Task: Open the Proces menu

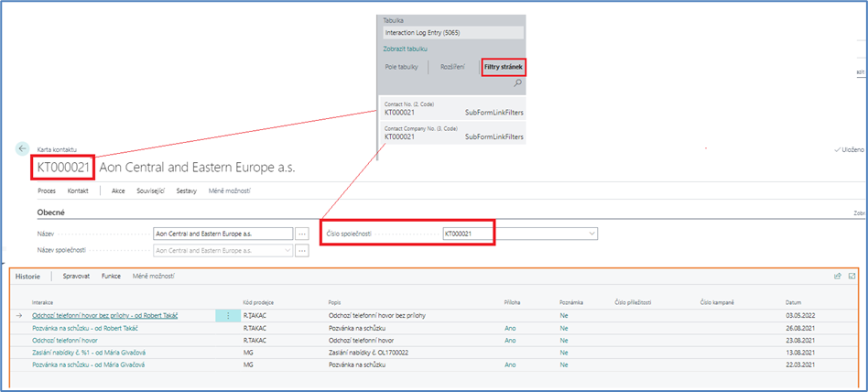Action: click(47, 191)
